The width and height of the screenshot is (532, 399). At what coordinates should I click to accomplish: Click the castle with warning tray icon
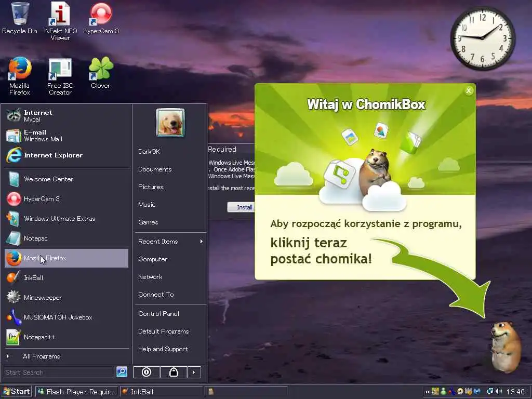[x=469, y=392]
